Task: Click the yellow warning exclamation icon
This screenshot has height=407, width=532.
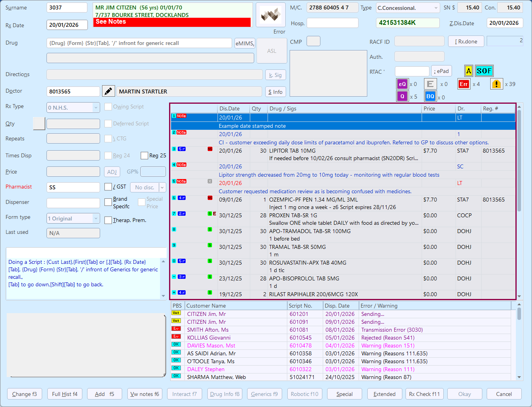Action: 497,84
